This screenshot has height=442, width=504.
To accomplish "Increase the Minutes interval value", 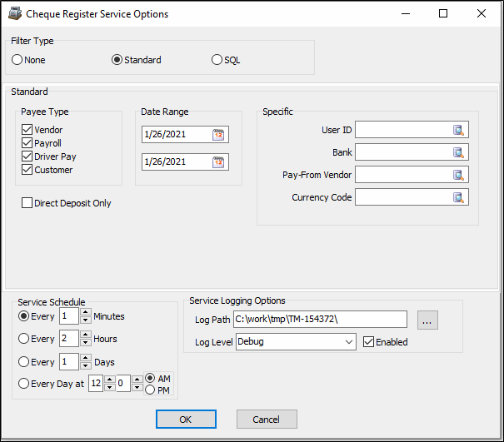I will [86, 312].
